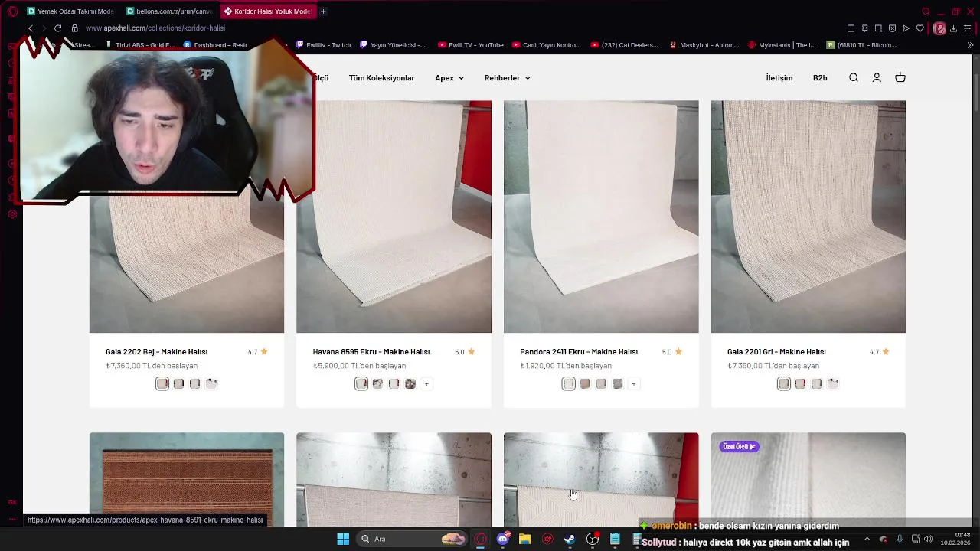Open the site search magnifier icon
Screen dimensions: 980x551
tap(854, 78)
